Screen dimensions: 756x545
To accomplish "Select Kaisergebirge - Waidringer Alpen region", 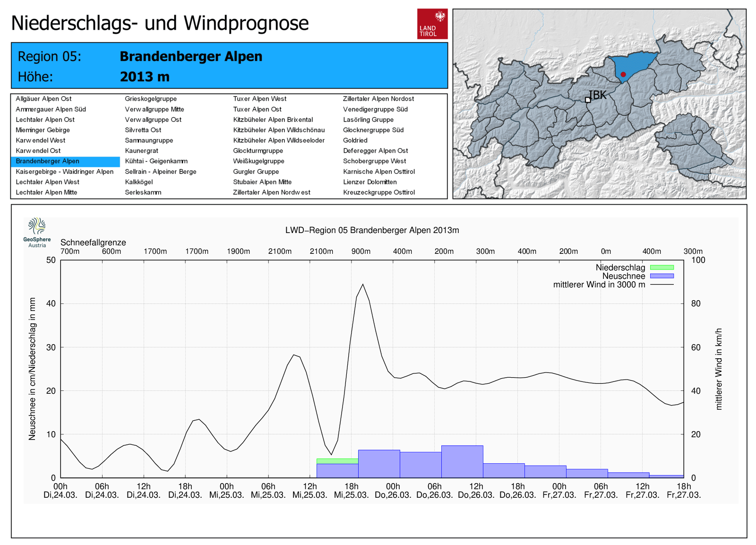I will (x=65, y=172).
